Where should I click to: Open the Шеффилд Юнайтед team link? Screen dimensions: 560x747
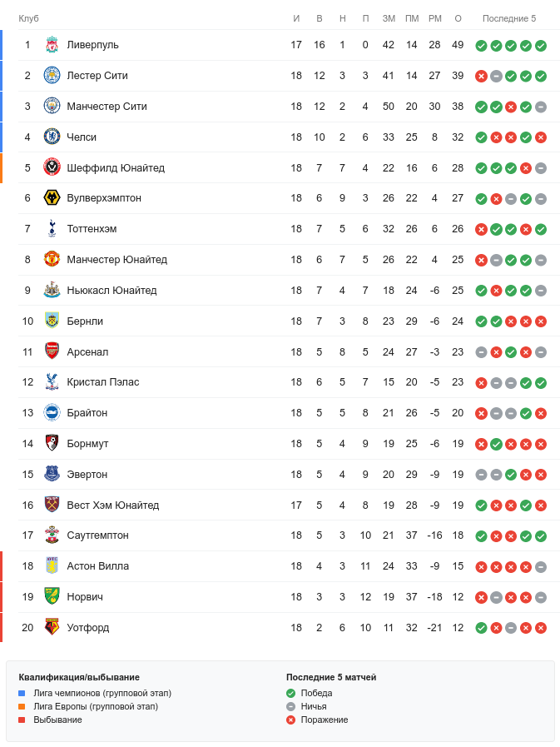tap(116, 168)
